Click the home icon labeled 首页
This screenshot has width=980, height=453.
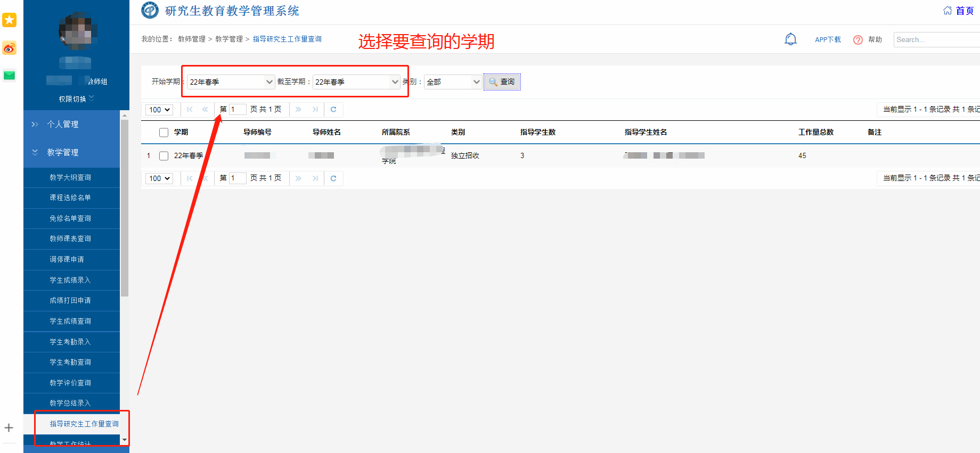click(x=958, y=11)
